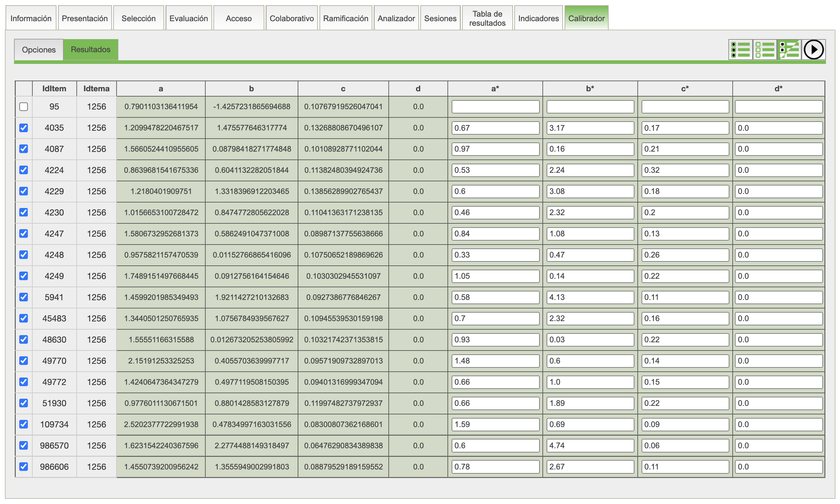Uncheck the checkbox for item 4249
The height and width of the screenshot is (504, 840).
point(23,276)
